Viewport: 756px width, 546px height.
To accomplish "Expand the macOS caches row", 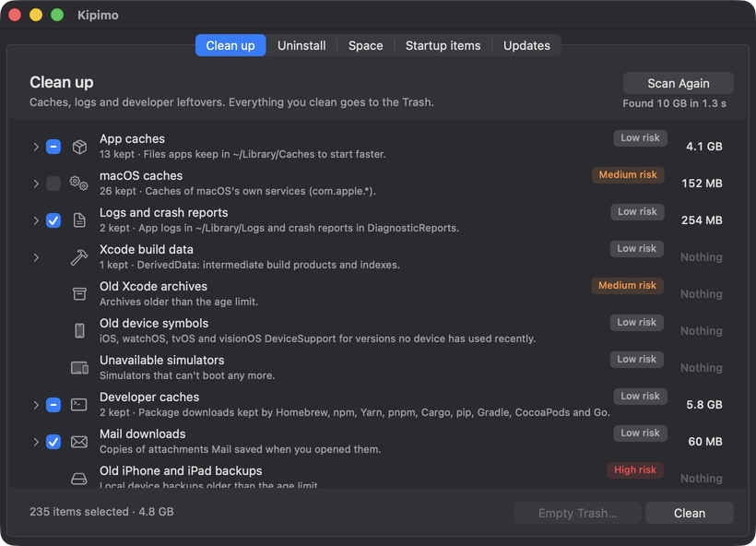I will click(x=36, y=184).
